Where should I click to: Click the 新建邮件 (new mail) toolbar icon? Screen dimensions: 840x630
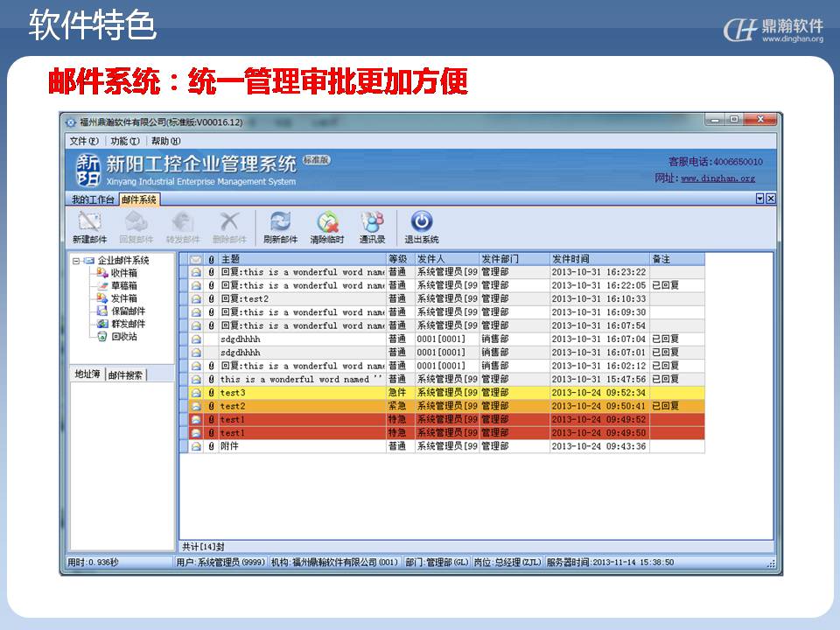tap(89, 220)
